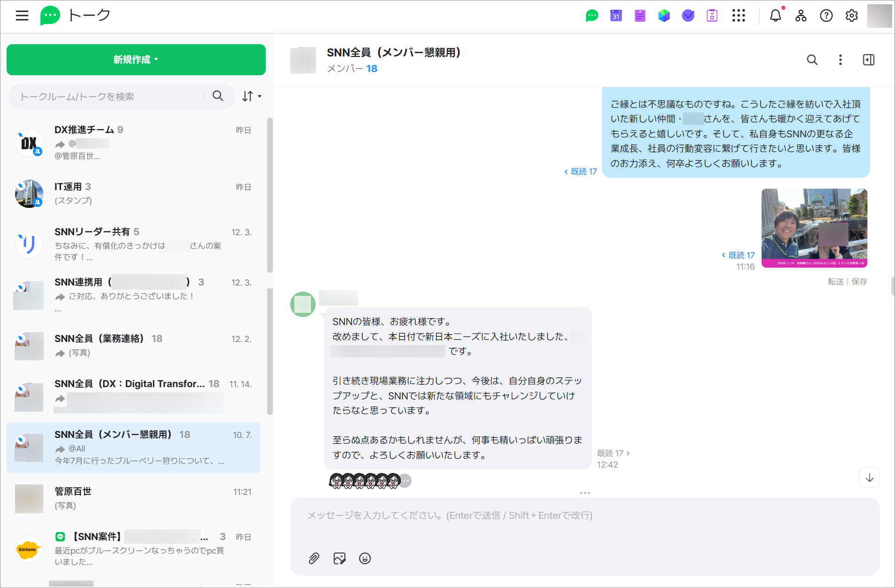Open the calendar app icon

coord(616,16)
